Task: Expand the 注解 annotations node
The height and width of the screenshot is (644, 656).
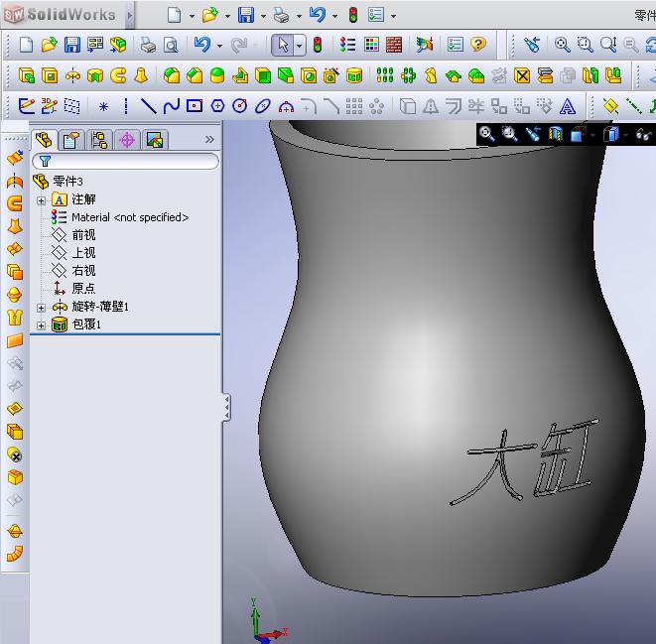Action: 41,200
